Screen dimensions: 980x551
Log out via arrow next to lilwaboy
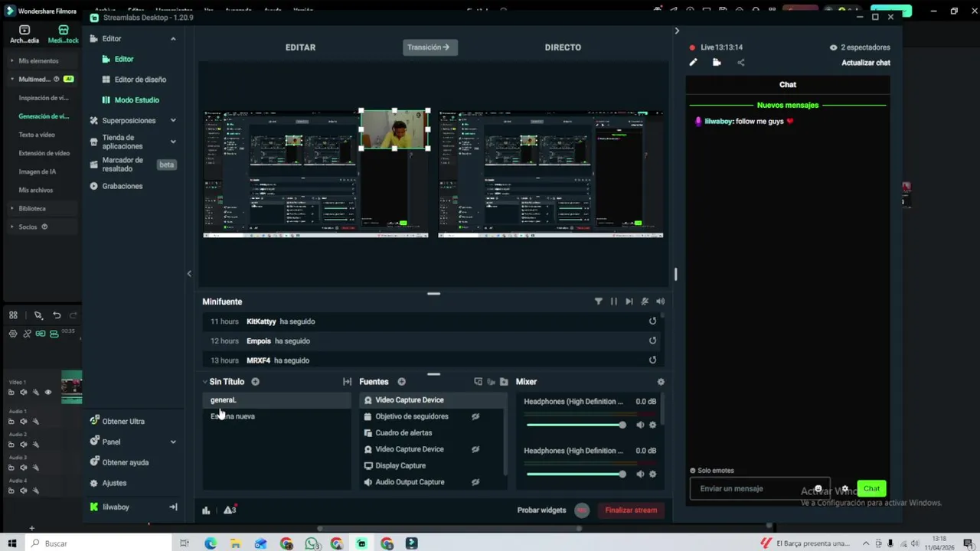coord(173,507)
